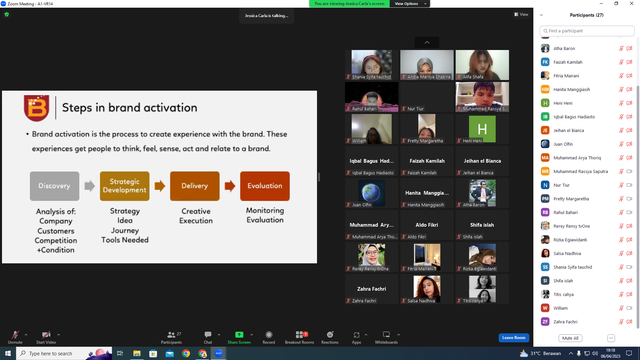Click the up chevron above video gallery
Image resolution: width=640 pixels, height=360 pixels.
point(427,42)
